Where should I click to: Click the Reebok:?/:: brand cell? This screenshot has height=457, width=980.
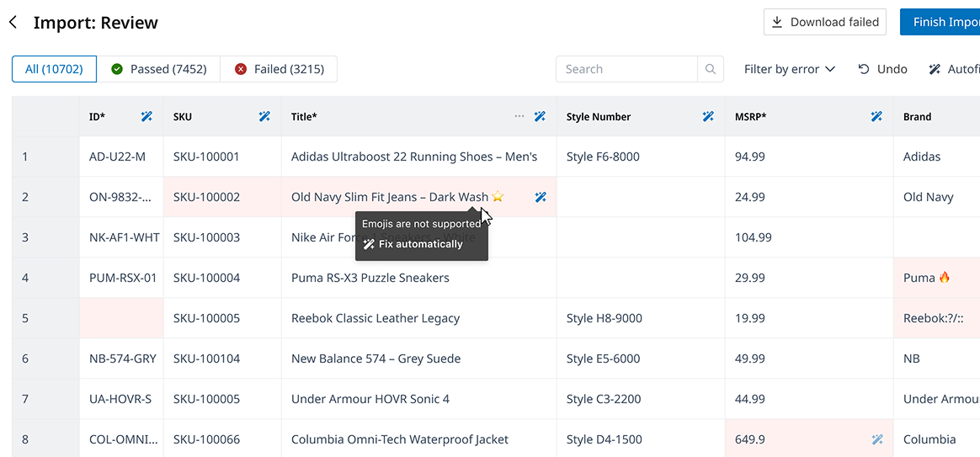pos(936,318)
